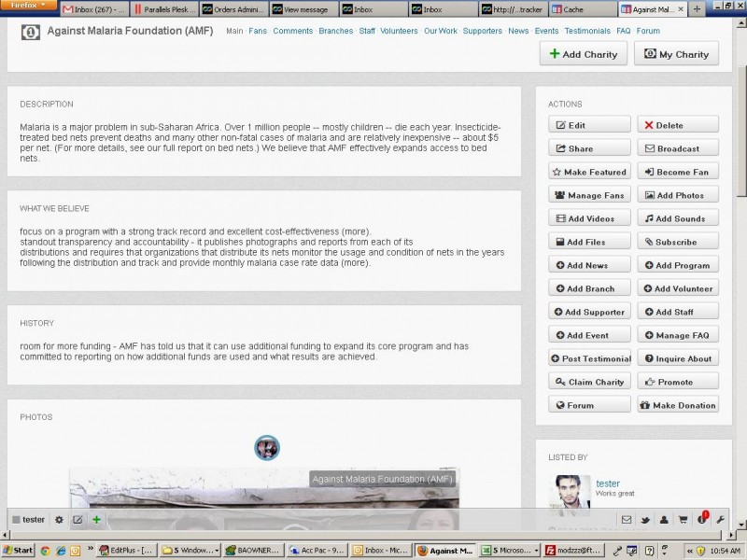Expand the quick launch overflow chevron
The height and width of the screenshot is (560, 747).
pos(90,550)
